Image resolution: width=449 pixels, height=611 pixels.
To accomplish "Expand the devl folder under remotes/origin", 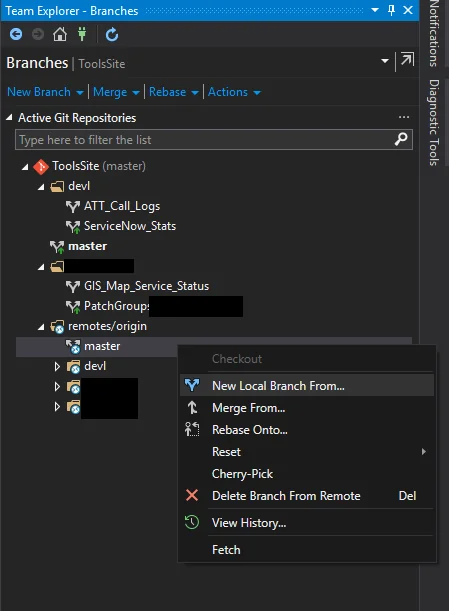I will click(x=57, y=366).
